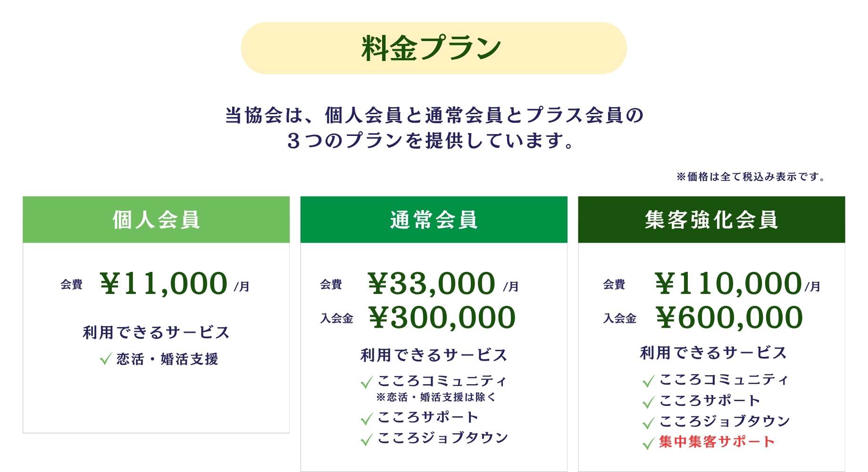Select the 集客強化会員 plan header

[711, 220]
